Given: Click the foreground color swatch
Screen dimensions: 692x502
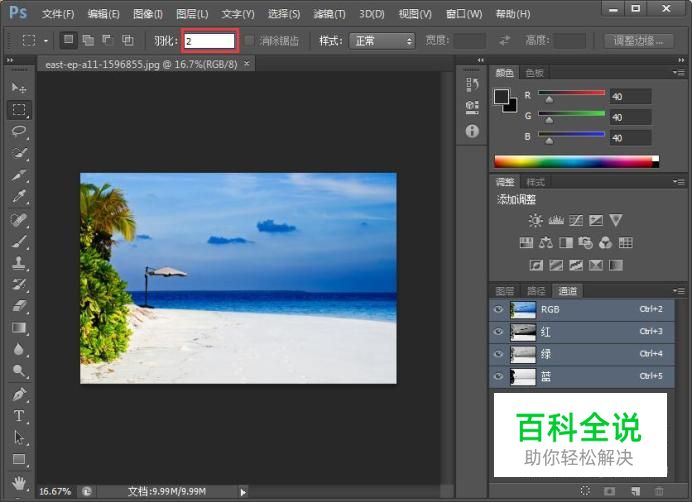Looking at the screenshot, I should click(503, 97).
